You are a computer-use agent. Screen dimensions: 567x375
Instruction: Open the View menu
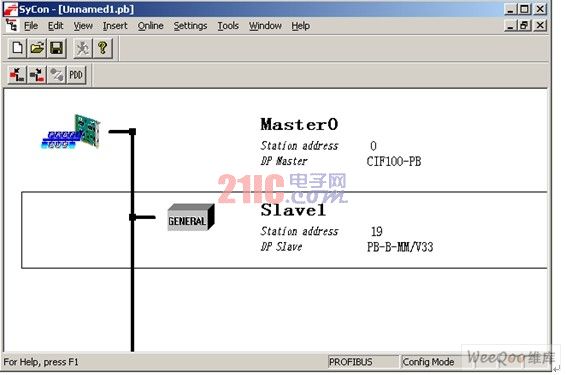[x=83, y=26]
